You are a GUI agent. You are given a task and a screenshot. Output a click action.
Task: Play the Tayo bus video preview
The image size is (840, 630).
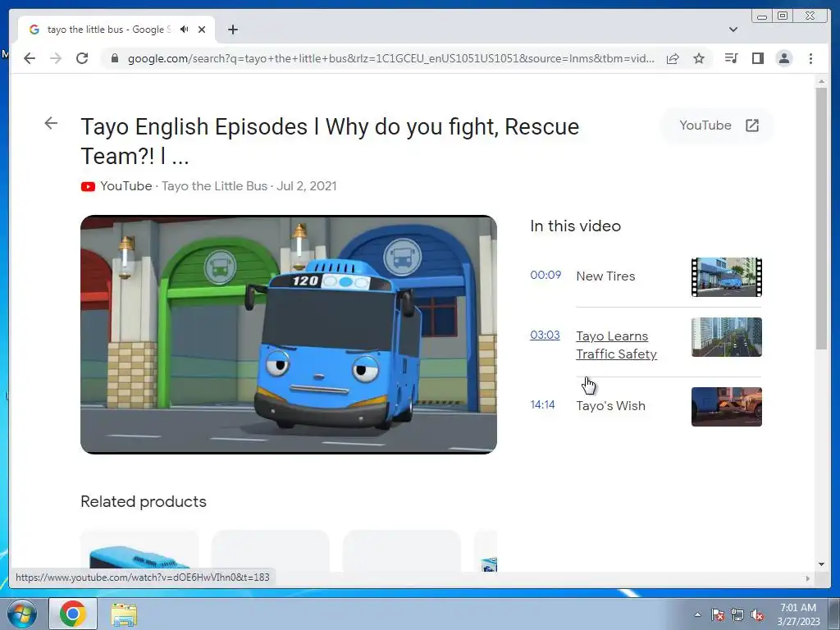[289, 335]
